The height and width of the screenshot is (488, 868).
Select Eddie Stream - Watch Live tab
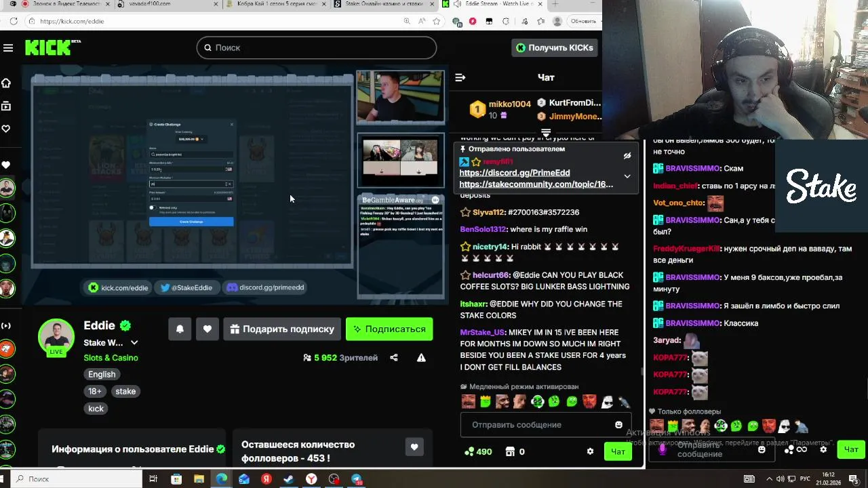pyautogui.click(x=493, y=4)
